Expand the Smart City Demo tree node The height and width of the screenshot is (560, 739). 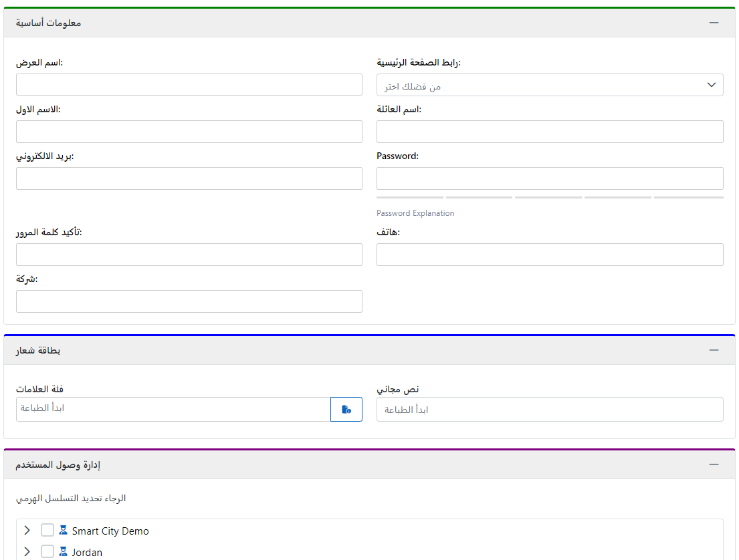[27, 531]
